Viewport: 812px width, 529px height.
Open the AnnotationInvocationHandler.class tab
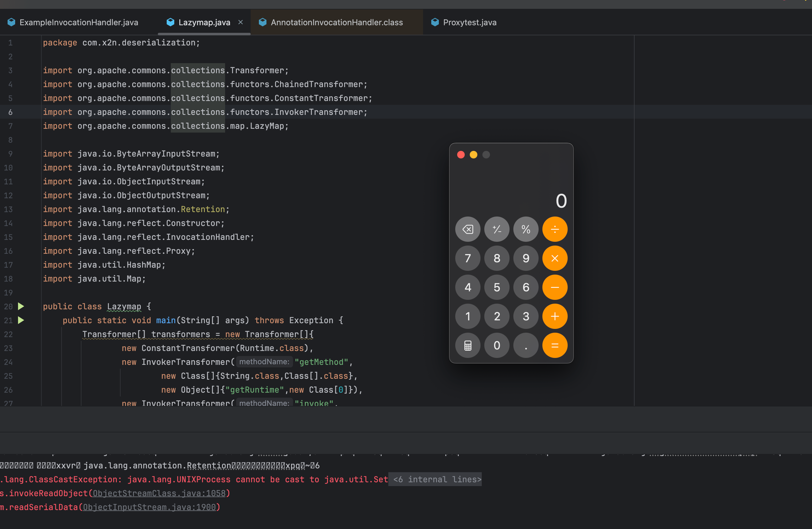[337, 22]
